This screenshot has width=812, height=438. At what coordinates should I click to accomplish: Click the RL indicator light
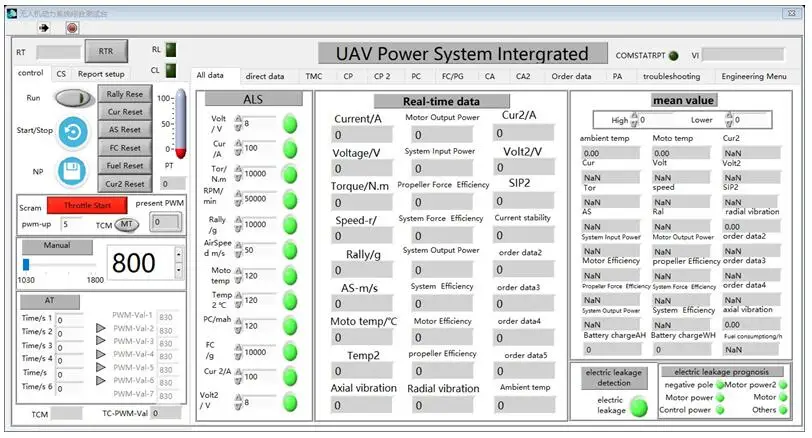170,50
